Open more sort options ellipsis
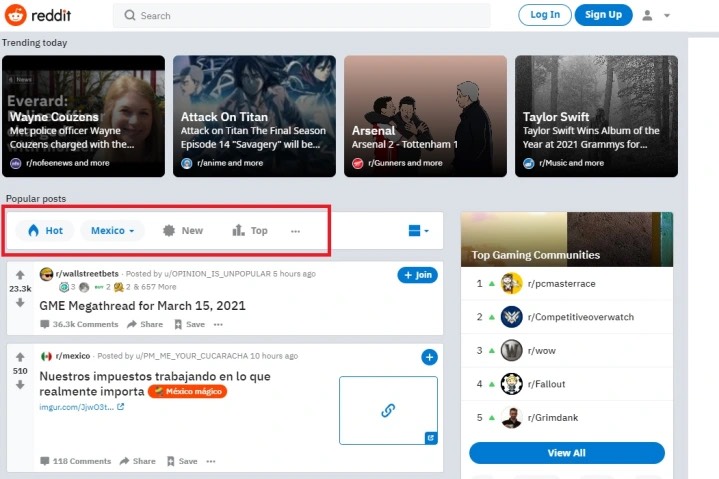The height and width of the screenshot is (479, 719). pos(295,231)
